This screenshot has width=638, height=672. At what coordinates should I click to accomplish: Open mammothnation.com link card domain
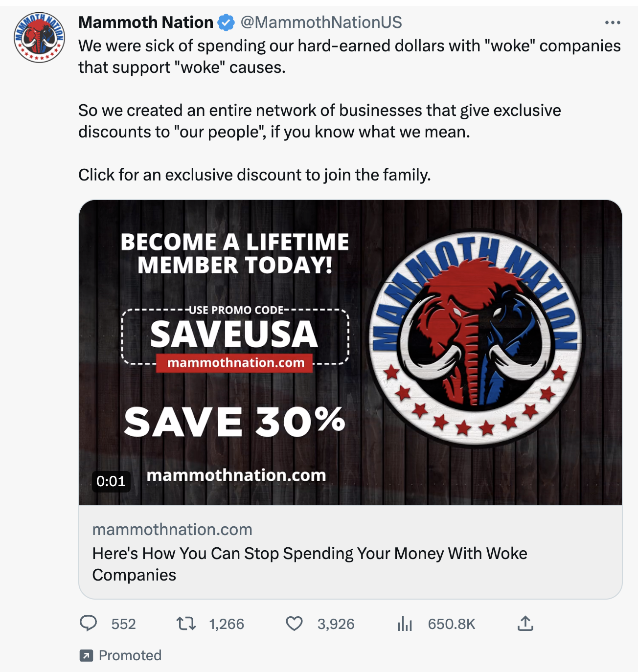tap(172, 529)
